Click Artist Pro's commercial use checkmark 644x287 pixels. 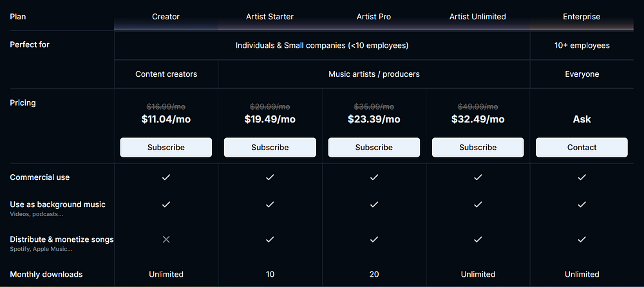(x=374, y=177)
